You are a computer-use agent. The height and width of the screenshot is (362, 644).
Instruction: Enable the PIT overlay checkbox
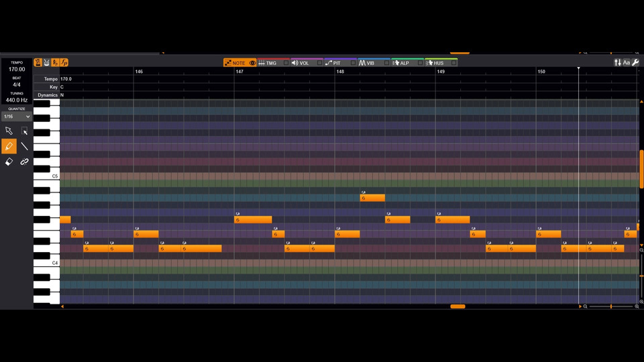click(354, 63)
